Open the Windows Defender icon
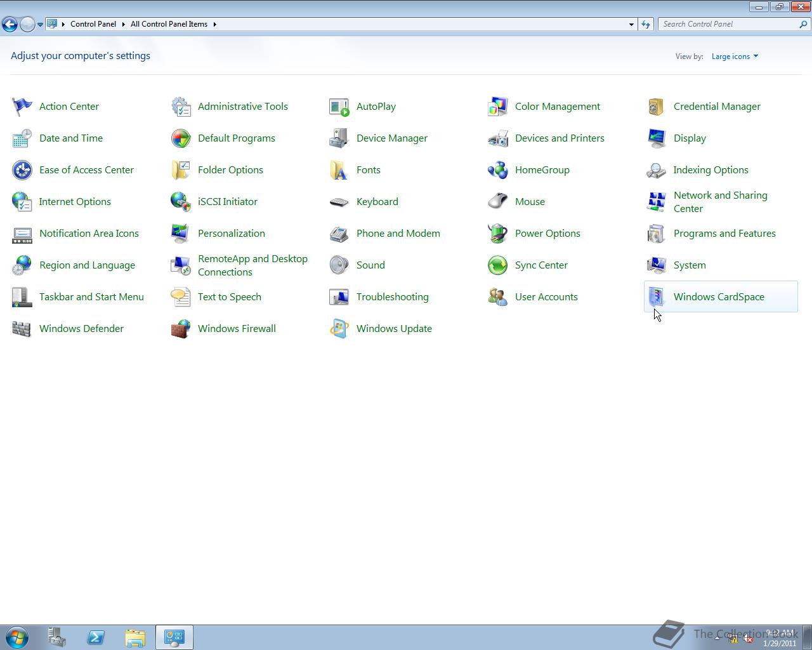The height and width of the screenshot is (650, 812). tap(22, 329)
